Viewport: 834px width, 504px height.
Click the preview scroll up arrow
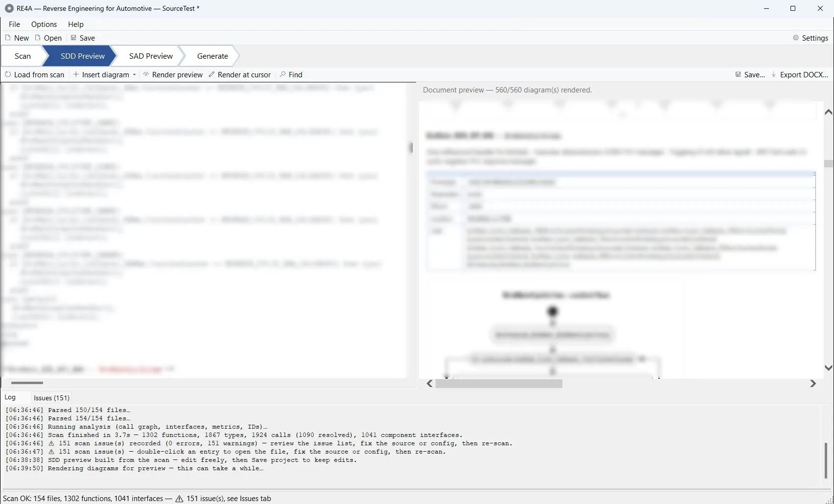(x=828, y=112)
